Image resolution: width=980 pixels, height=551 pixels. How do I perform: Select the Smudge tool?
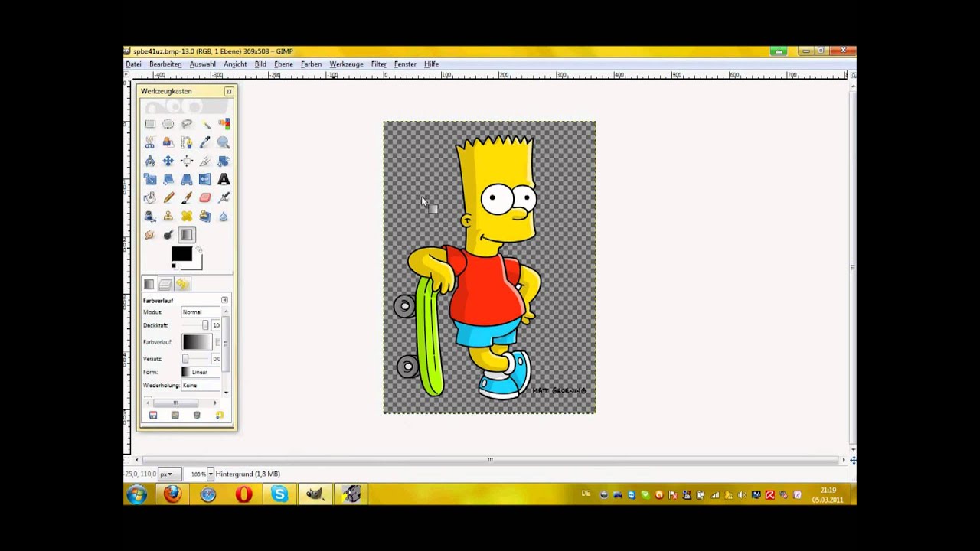pyautogui.click(x=150, y=234)
